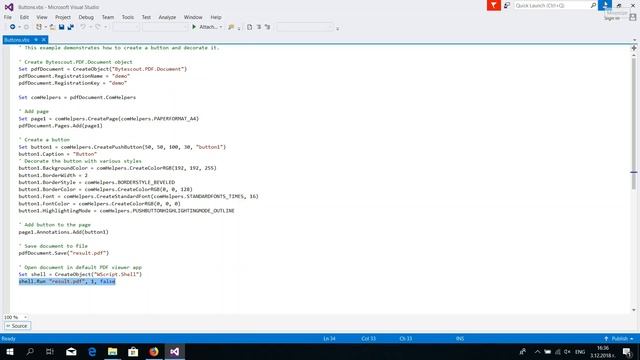Open the Debug menu
640x360 pixels.
click(x=86, y=17)
